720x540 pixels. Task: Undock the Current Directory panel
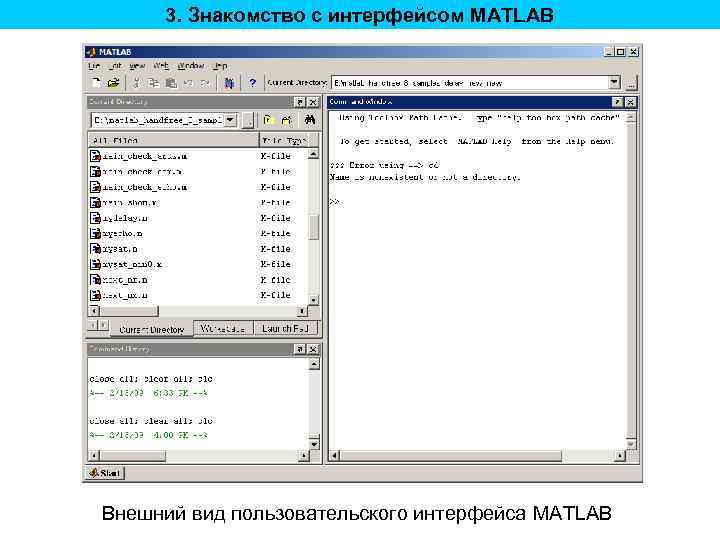coord(300,102)
